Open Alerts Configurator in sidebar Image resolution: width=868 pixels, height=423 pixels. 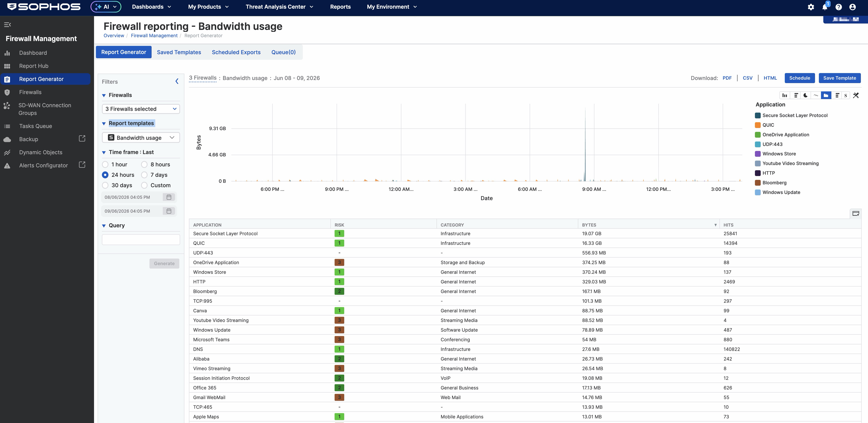coord(44,166)
